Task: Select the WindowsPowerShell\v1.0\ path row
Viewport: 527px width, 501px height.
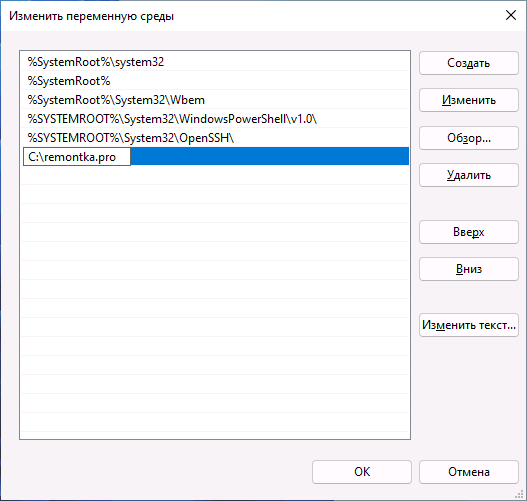Action: [x=215, y=119]
